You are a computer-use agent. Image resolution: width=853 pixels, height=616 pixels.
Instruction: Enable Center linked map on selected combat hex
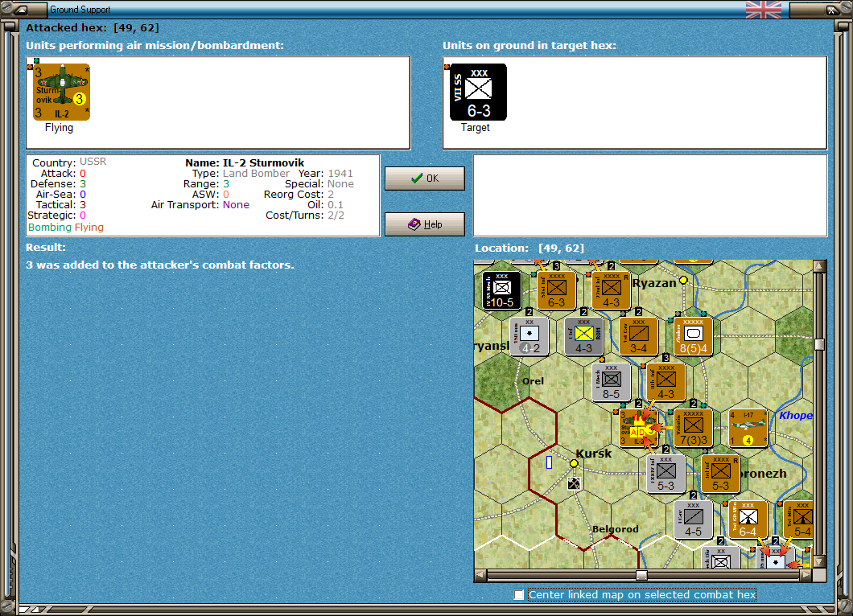coord(519,595)
